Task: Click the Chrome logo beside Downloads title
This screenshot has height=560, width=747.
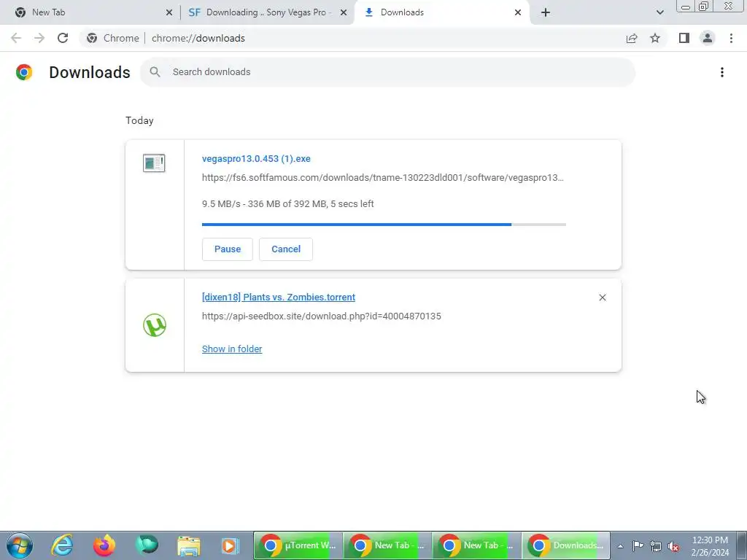Action: pos(24,72)
